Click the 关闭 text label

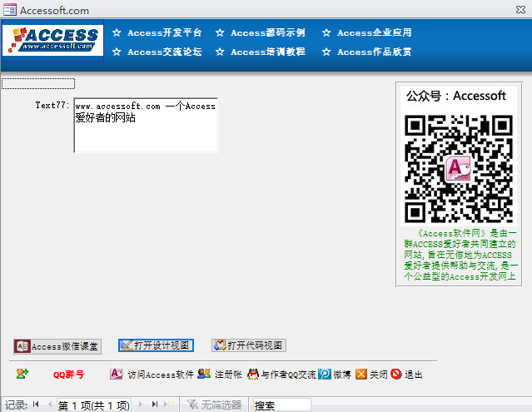click(378, 375)
